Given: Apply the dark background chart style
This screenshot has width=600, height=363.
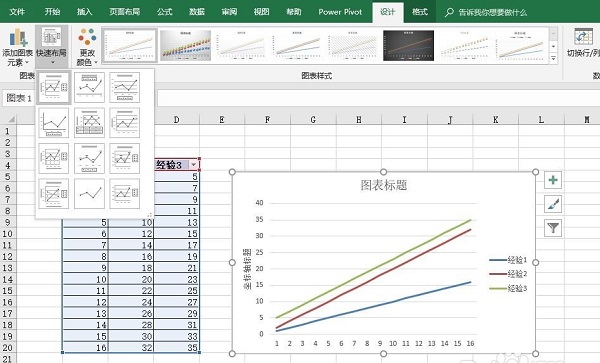Looking at the screenshot, I should (x=408, y=46).
